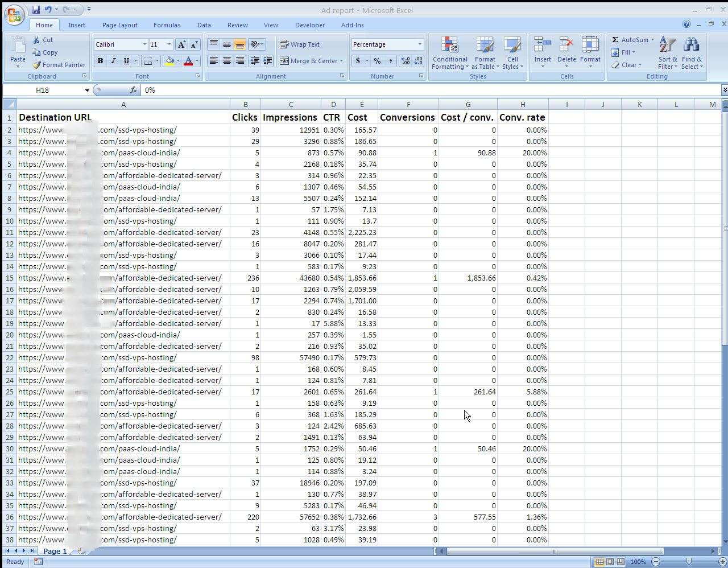Image resolution: width=728 pixels, height=568 pixels.
Task: Toggle Bottom Align
Action: pos(239,44)
